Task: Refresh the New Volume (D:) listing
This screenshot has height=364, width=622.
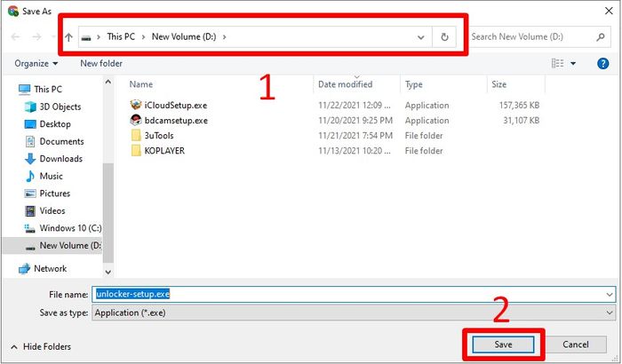Action: click(x=444, y=37)
